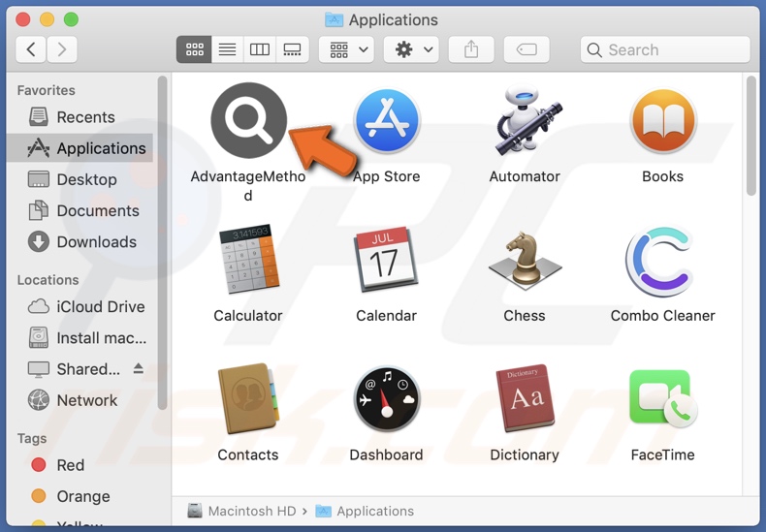The image size is (766, 532).
Task: Open Desktop in the sidebar
Action: point(80,179)
